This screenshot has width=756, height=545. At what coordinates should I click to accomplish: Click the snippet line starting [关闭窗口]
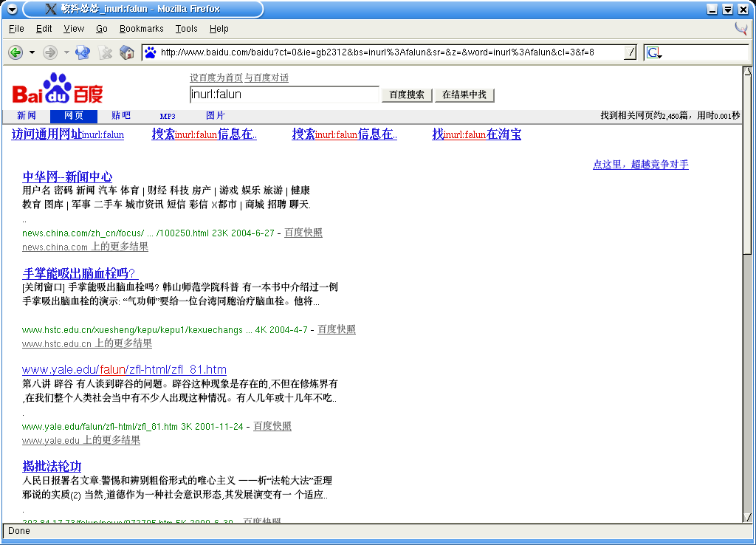point(180,287)
